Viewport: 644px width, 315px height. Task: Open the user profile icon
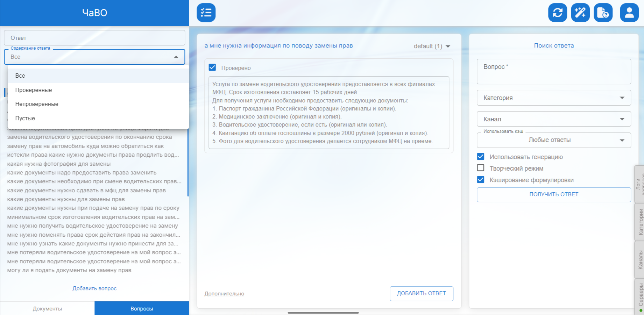(x=629, y=13)
